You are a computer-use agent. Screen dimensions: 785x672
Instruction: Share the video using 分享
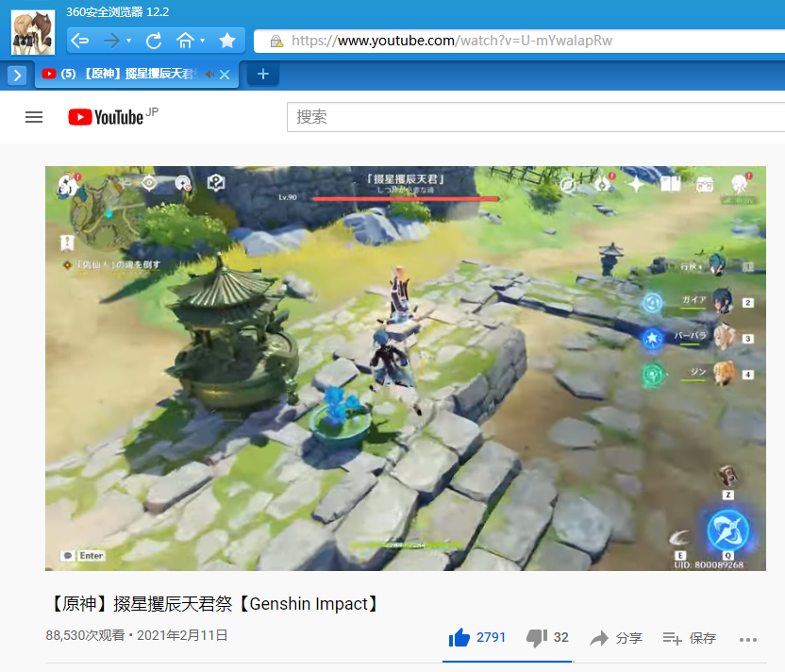click(616, 638)
